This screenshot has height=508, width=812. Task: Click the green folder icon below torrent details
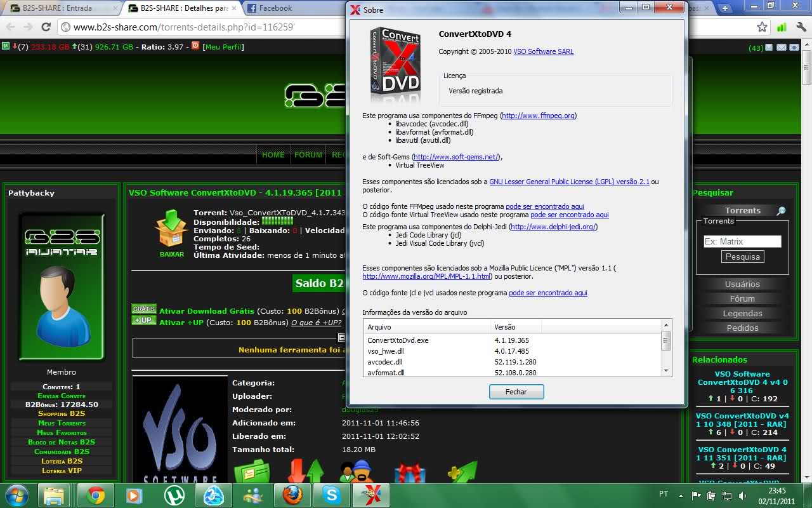click(252, 472)
